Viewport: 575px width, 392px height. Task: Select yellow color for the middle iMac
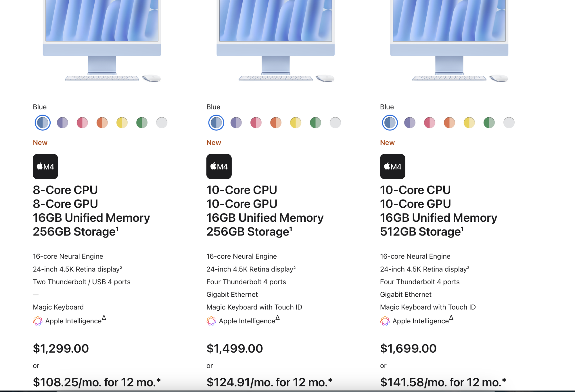tap(296, 123)
